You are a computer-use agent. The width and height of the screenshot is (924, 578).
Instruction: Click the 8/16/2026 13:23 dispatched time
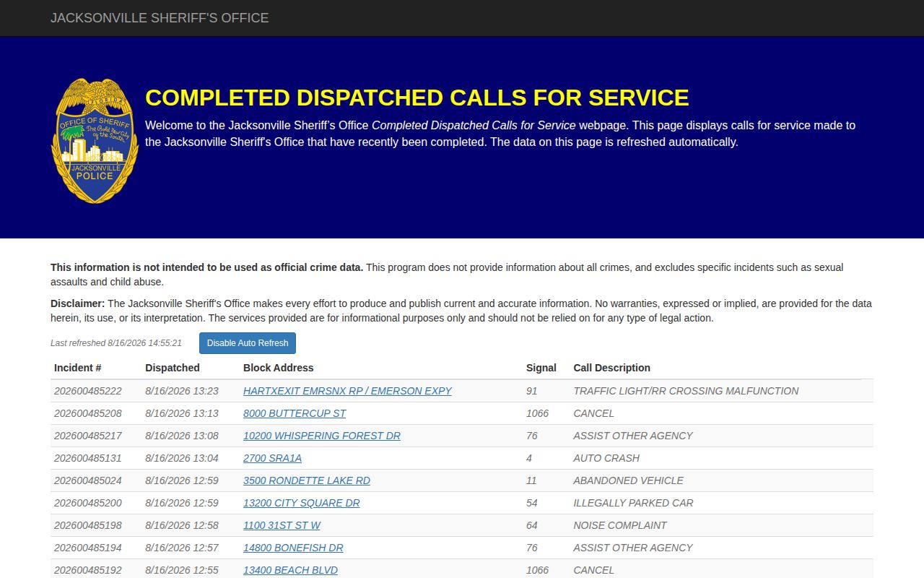click(182, 391)
